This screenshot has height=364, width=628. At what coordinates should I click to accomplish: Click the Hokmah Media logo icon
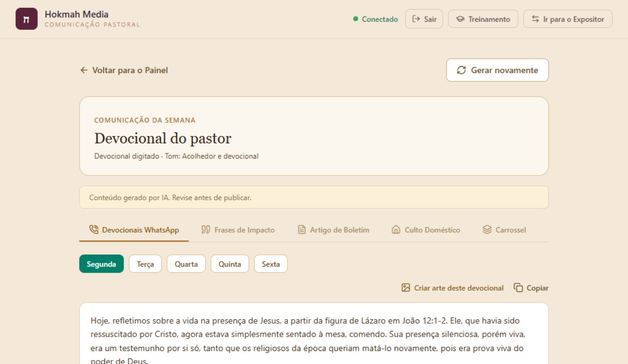click(27, 19)
